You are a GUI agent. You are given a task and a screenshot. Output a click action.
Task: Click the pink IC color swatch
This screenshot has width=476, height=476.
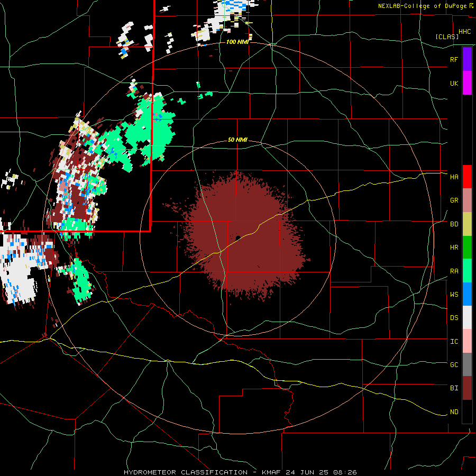pos(467,341)
